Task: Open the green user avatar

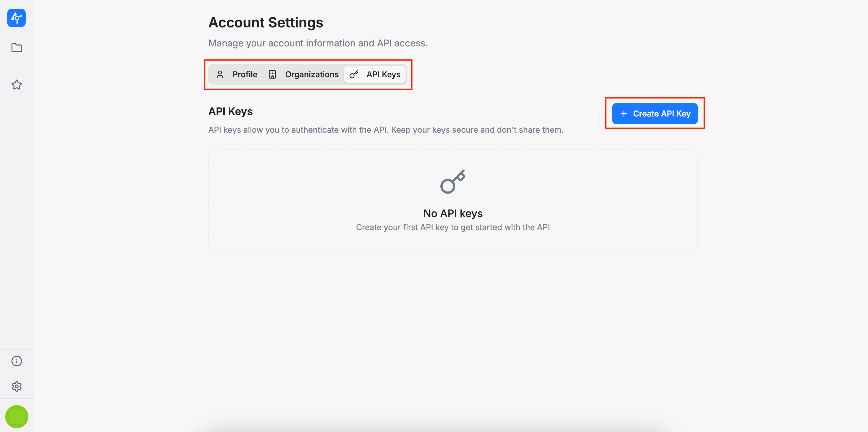Action: click(16, 416)
